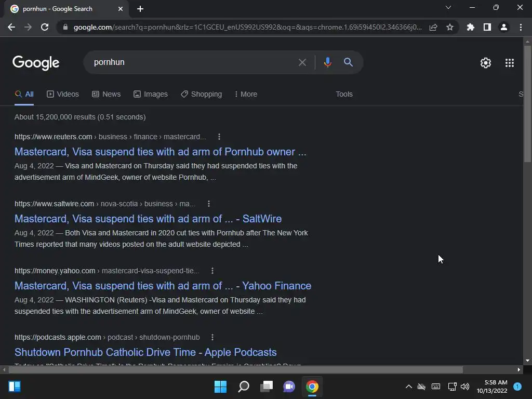The height and width of the screenshot is (399, 532).
Task: Open the Chrome profile avatar
Action: (x=504, y=27)
